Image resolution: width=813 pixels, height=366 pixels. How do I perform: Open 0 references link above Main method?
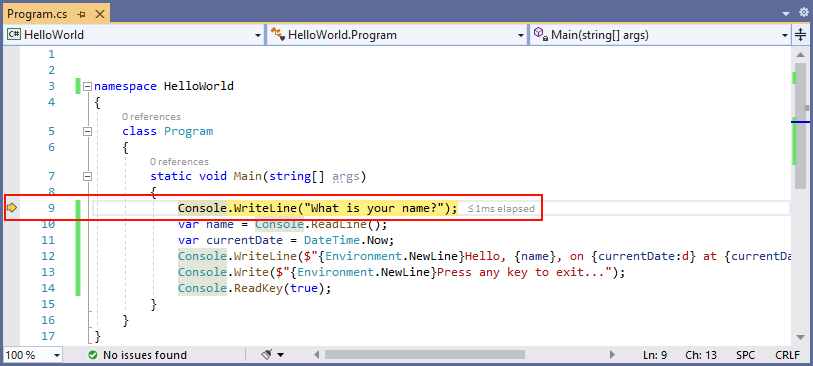179,162
